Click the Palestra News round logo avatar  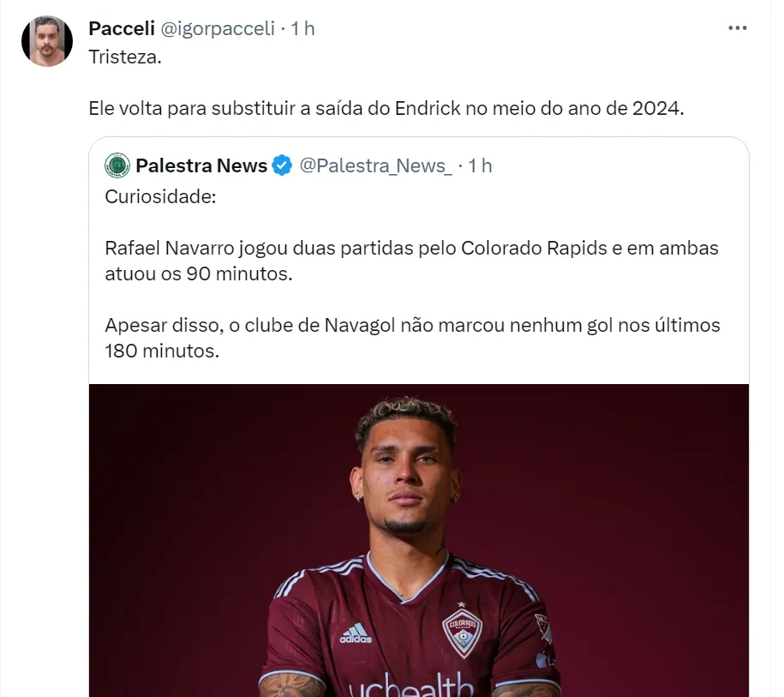tap(117, 165)
